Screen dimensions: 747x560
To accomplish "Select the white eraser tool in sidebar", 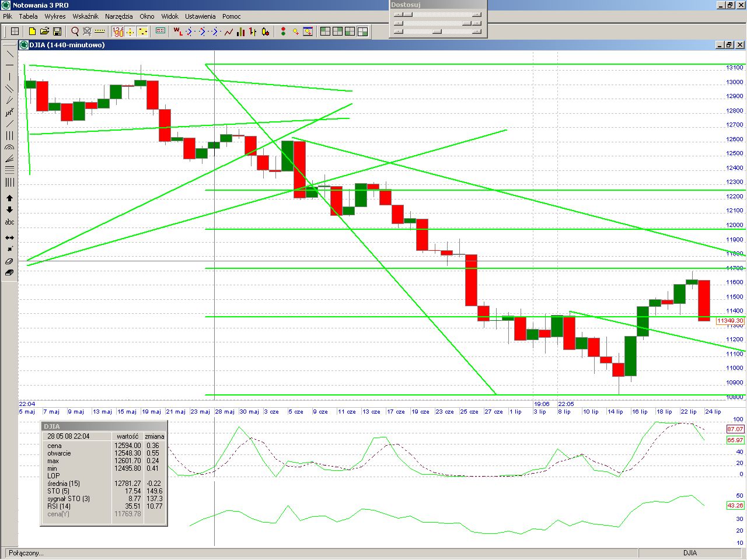I will [10, 261].
